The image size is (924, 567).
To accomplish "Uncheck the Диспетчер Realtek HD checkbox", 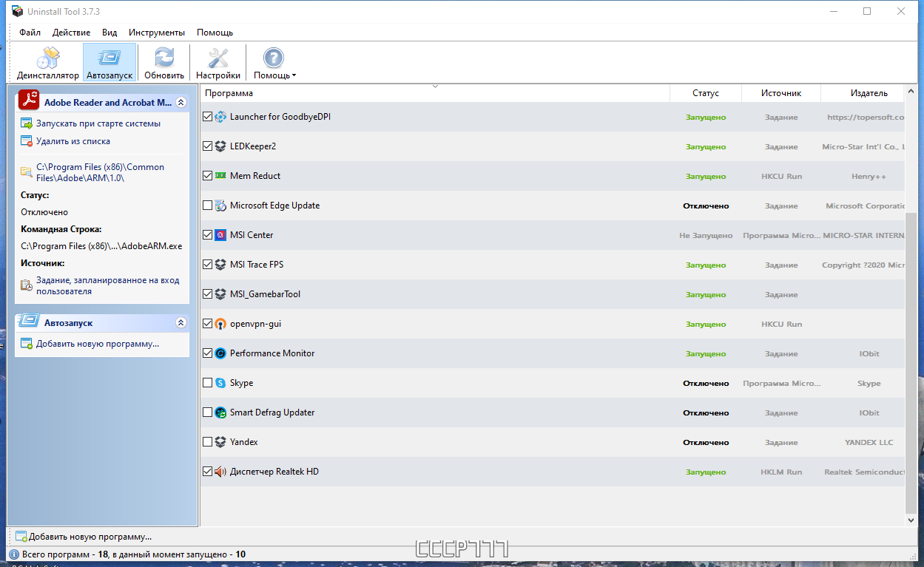I will (x=208, y=472).
